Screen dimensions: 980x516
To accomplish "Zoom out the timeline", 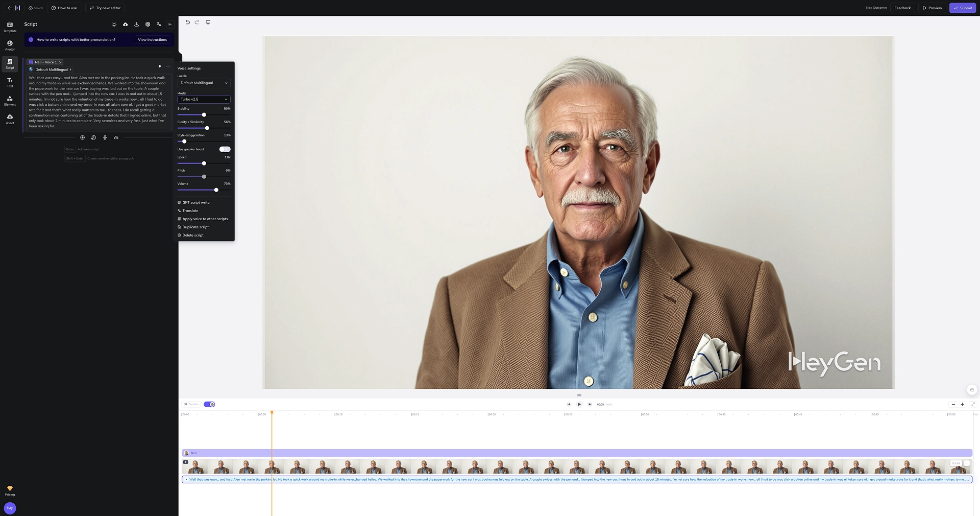I will (x=953, y=404).
